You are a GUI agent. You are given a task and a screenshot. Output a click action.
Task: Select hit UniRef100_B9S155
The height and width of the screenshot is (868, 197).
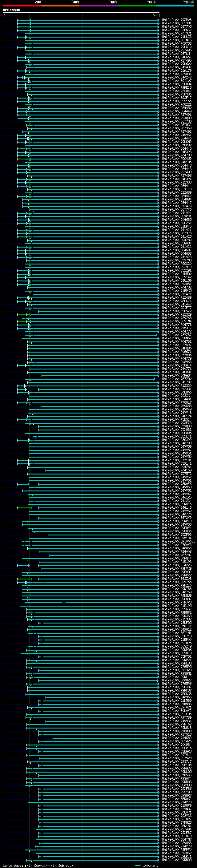[x=177, y=101]
